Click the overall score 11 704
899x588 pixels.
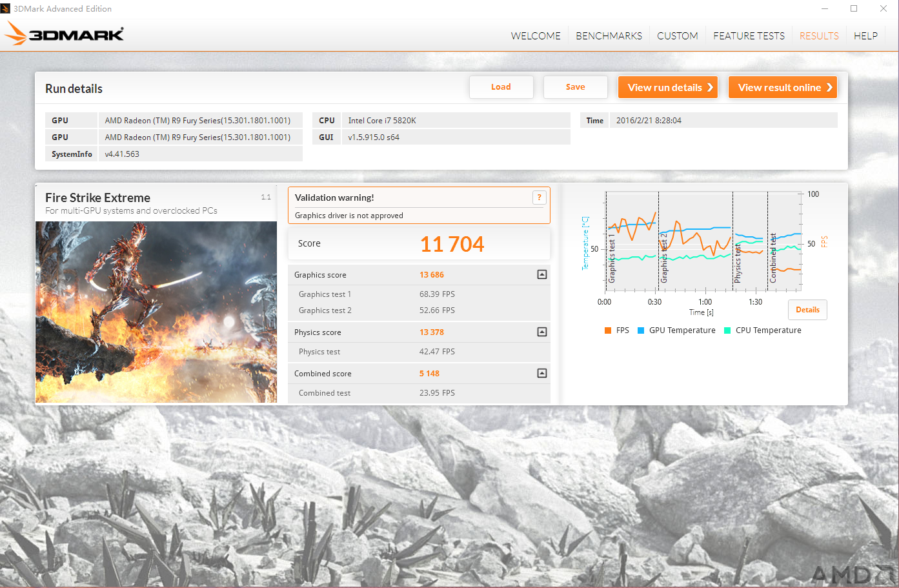pos(452,244)
